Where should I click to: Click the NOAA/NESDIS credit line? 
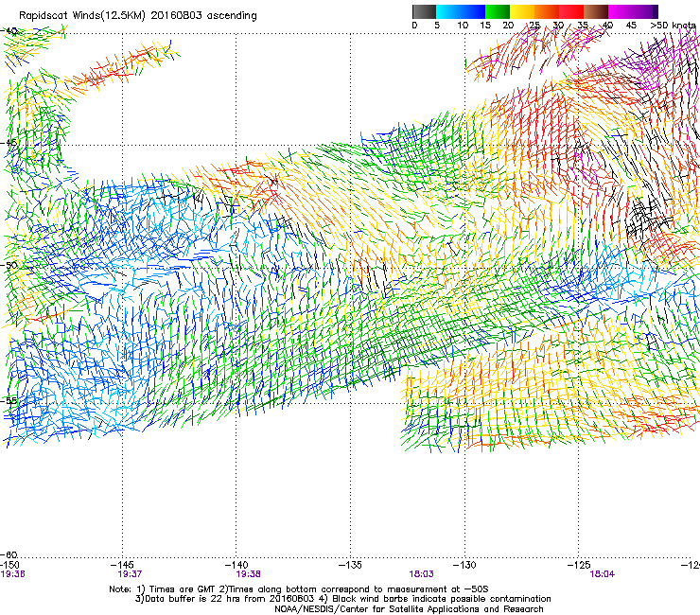(409, 609)
